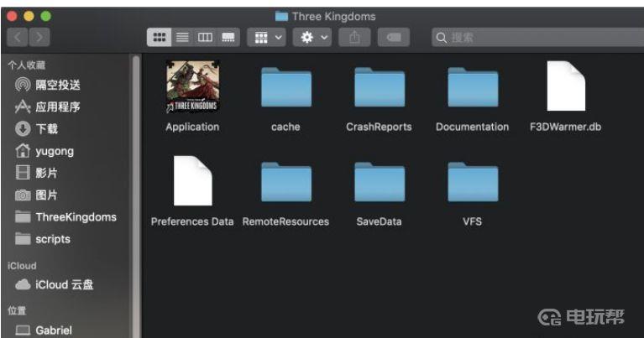
Task: Click the Edit Tags toolbar button
Action: pyautogui.click(x=394, y=38)
